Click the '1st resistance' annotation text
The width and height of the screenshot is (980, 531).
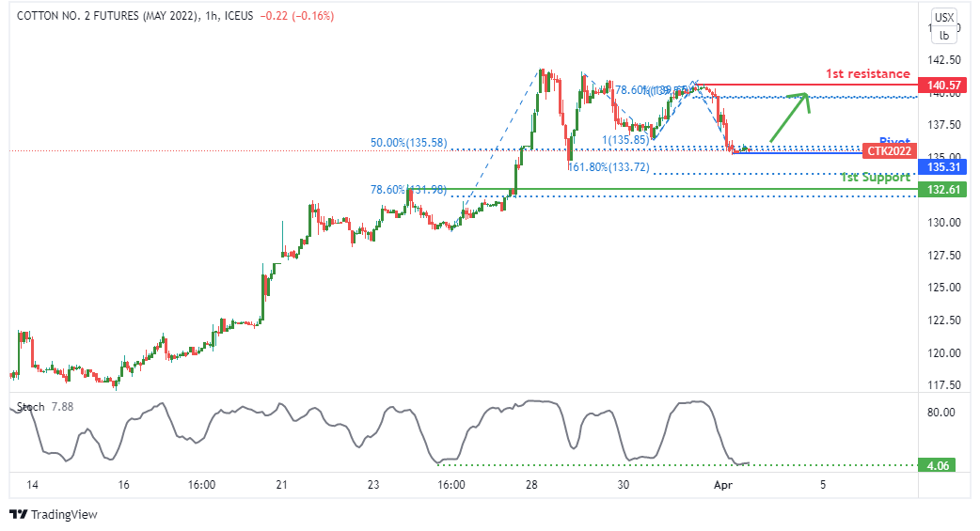click(867, 73)
